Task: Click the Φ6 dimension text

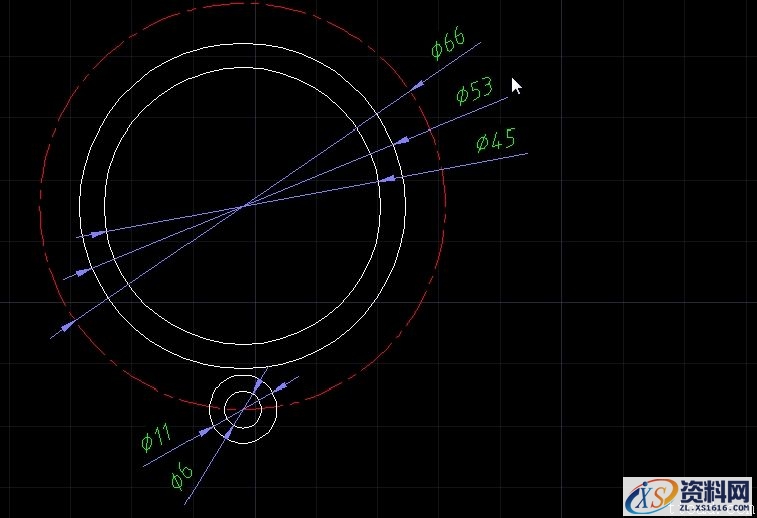Action: coord(180,477)
